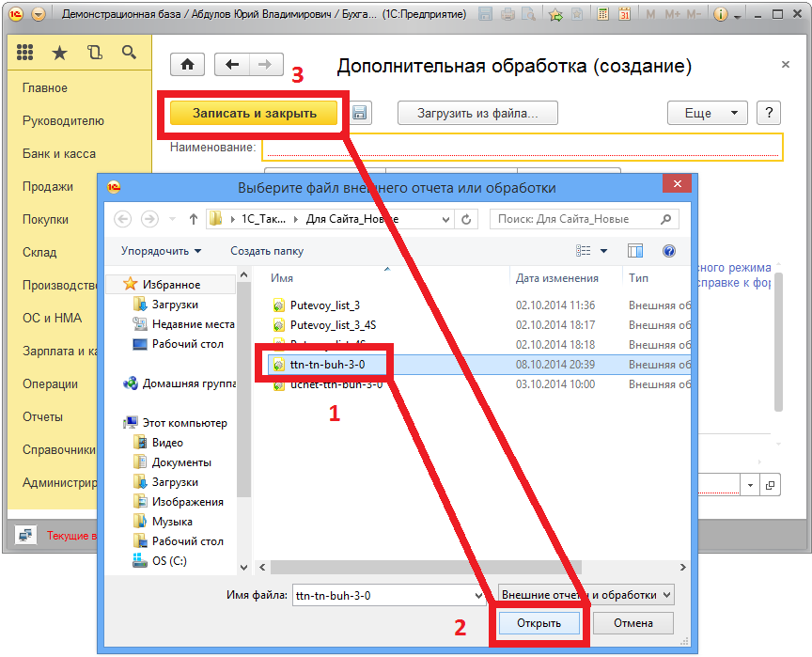Click Записать и закрыть button
Screen dimensions: 812x657
pyautogui.click(x=254, y=113)
